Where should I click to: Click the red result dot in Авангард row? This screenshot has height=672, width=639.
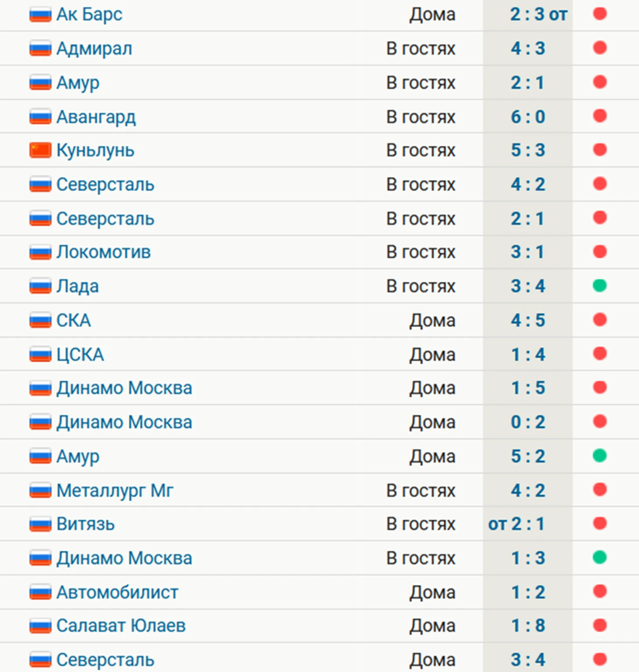coord(600,116)
